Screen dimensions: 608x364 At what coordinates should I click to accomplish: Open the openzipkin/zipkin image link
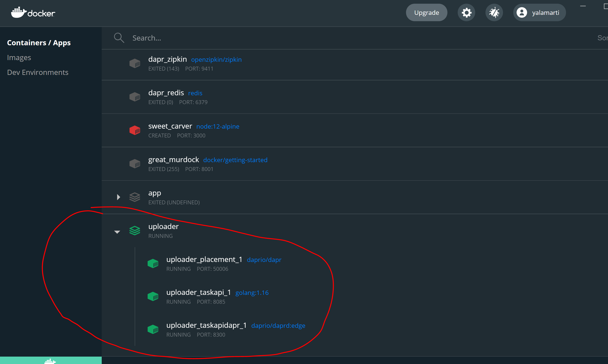(216, 60)
